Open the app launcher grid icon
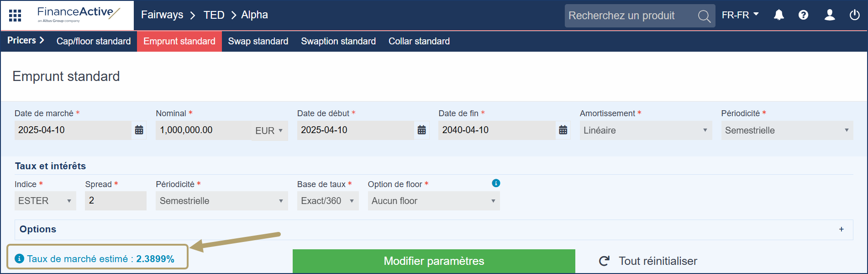This screenshot has height=274, width=868. (x=15, y=15)
